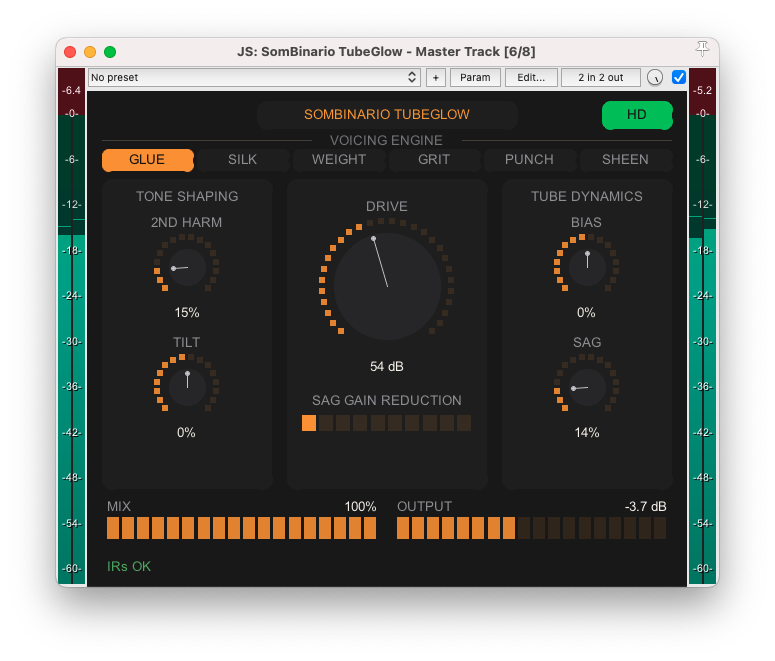Click the SAG knob

[x=587, y=387]
